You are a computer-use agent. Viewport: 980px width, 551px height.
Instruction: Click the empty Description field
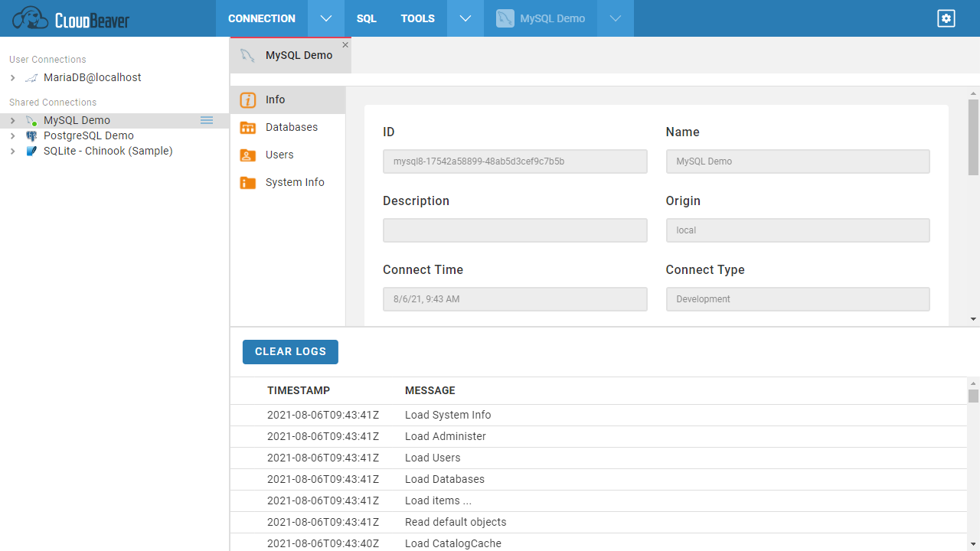[x=515, y=230]
